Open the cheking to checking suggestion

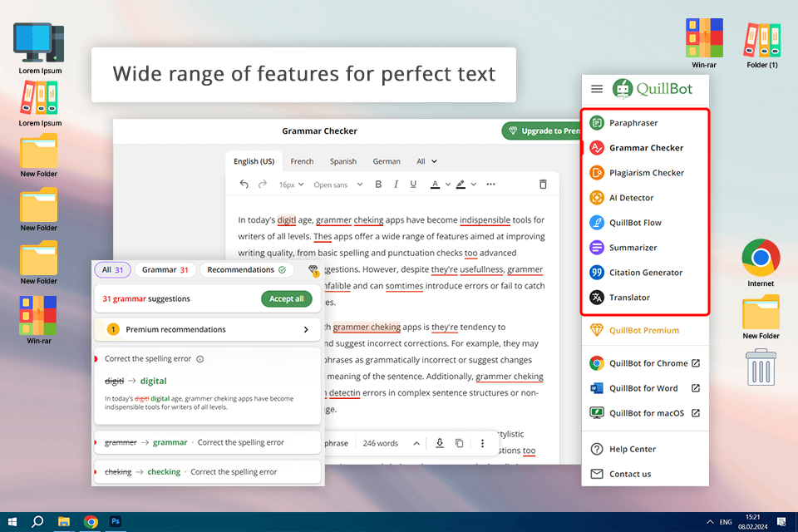click(x=208, y=472)
